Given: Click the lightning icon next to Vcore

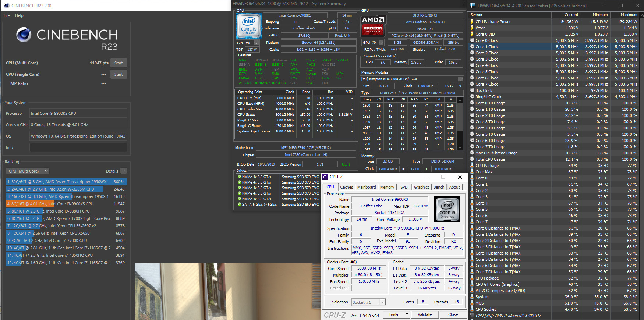Looking at the screenshot, I should (472, 28).
